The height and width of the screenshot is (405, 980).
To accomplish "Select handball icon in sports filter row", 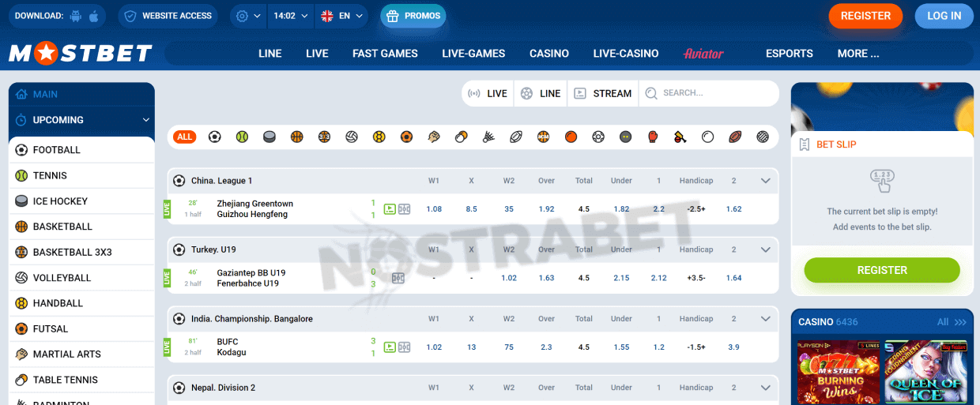I will (379, 137).
